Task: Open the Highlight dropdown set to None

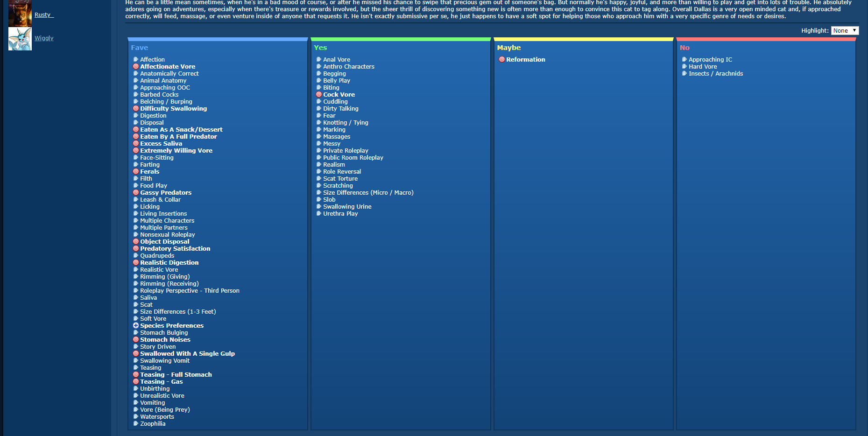Action: pyautogui.click(x=845, y=30)
